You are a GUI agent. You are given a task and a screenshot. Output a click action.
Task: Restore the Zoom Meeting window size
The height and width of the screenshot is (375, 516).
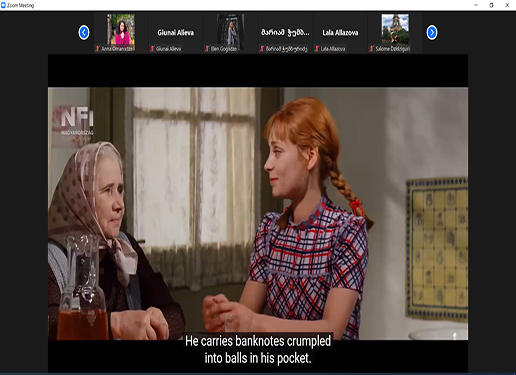491,5
